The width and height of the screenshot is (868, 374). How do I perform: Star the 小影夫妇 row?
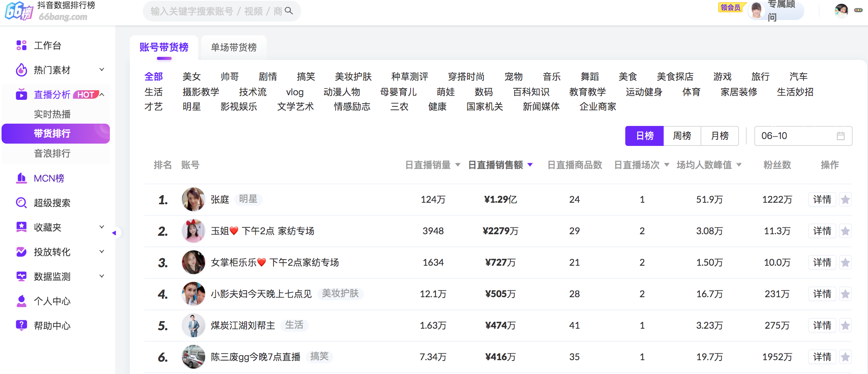tap(845, 294)
